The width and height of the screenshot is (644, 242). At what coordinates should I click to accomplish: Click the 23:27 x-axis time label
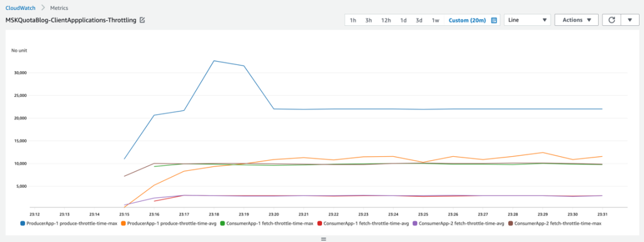coord(483,214)
